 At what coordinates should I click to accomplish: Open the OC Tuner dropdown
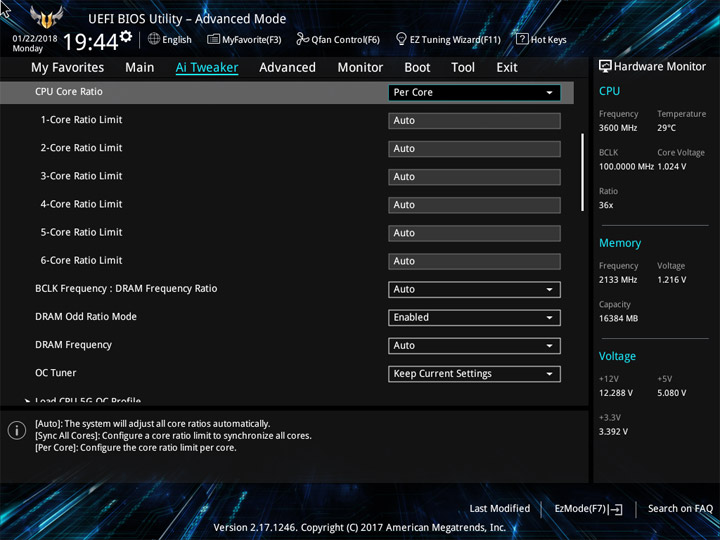click(x=474, y=374)
